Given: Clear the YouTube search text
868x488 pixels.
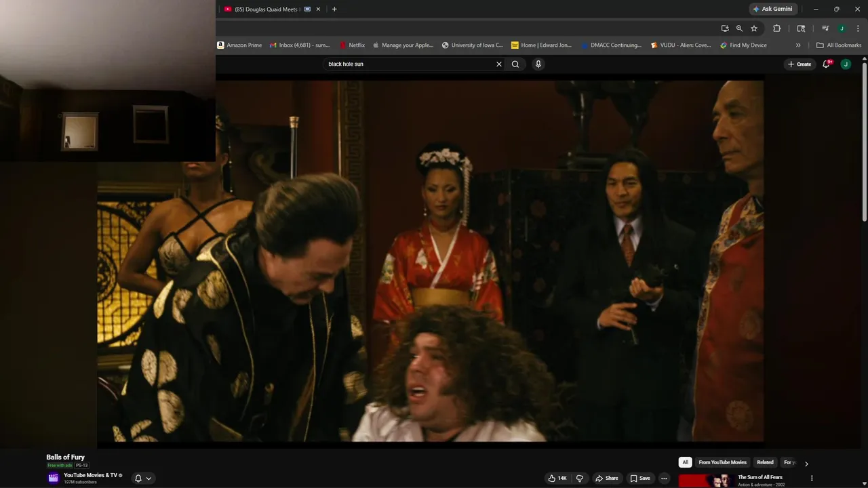Looking at the screenshot, I should pos(499,64).
